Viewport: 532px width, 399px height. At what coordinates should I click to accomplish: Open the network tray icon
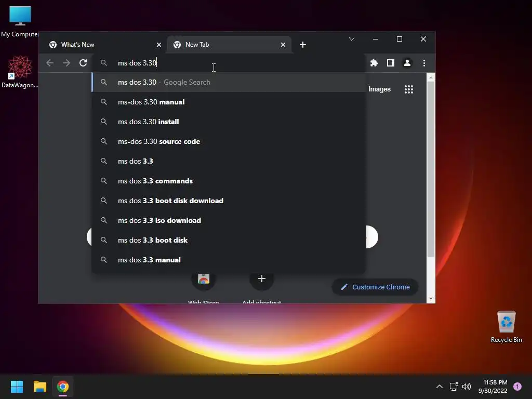(454, 387)
